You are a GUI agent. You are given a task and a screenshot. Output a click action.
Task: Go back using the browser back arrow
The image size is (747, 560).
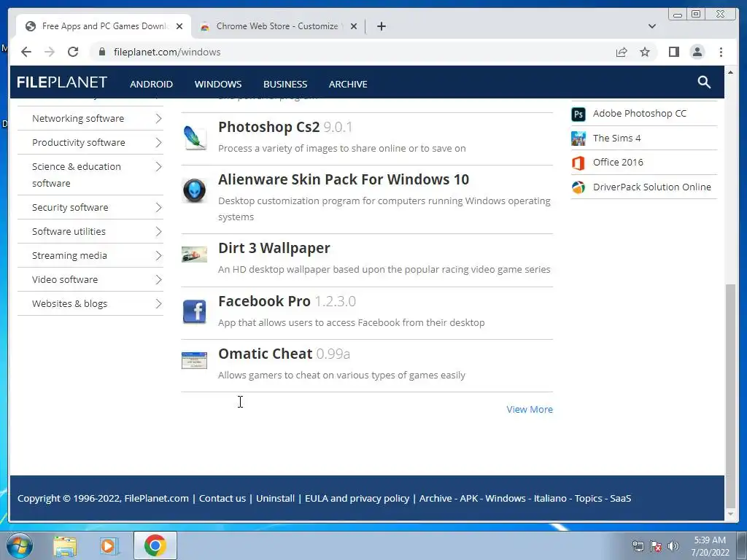click(26, 52)
